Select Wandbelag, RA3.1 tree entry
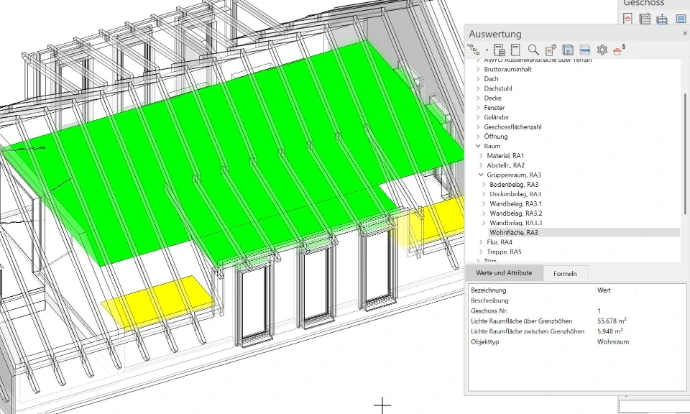 click(516, 203)
